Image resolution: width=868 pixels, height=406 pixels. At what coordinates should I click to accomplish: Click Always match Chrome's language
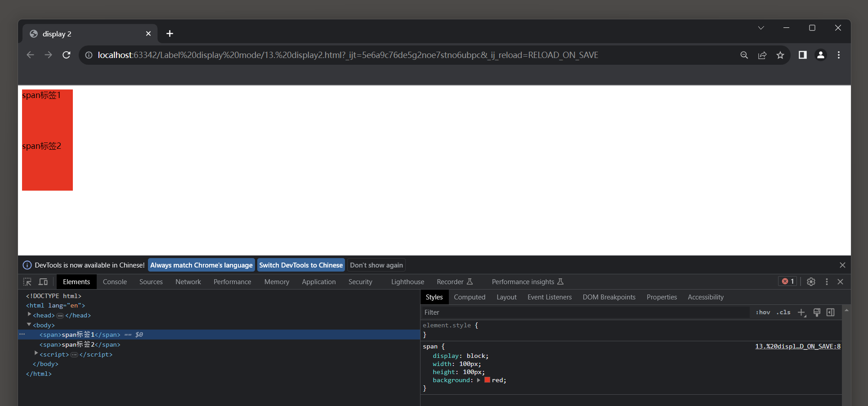click(201, 265)
